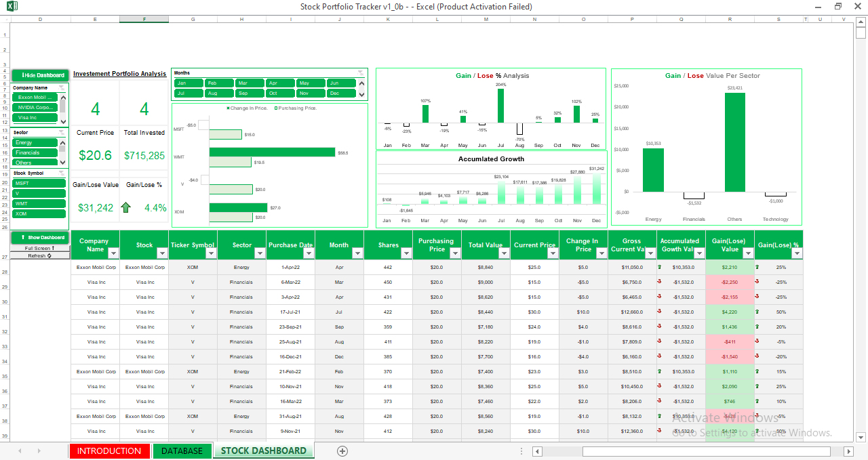Toggle Others sector slicer button
Viewport: 868px width, 460px height.
35,163
